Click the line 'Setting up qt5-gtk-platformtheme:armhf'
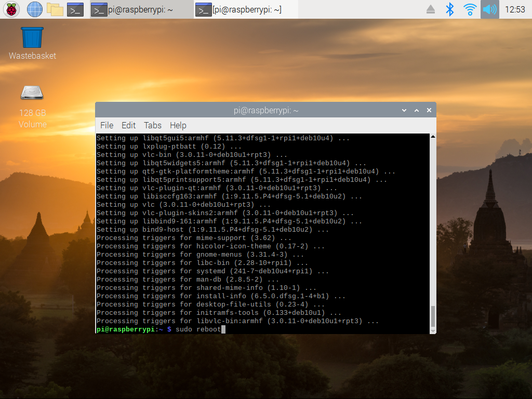The height and width of the screenshot is (399, 532). (x=246, y=171)
